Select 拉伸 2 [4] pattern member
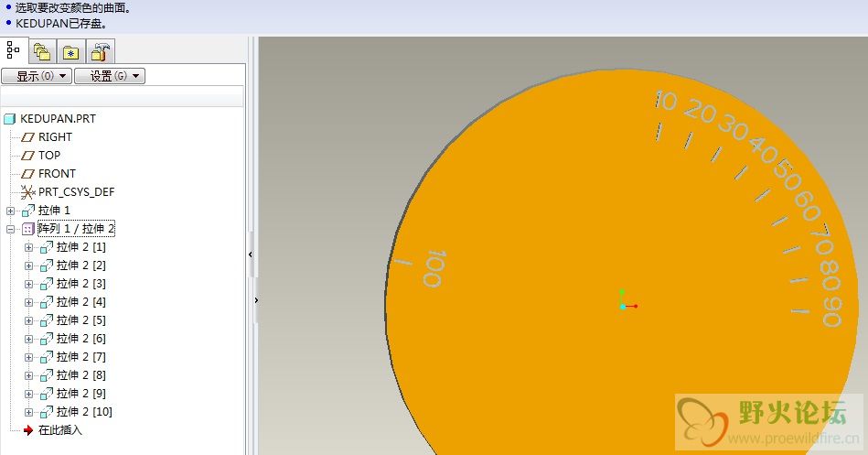This screenshot has height=455, width=868. (80, 301)
